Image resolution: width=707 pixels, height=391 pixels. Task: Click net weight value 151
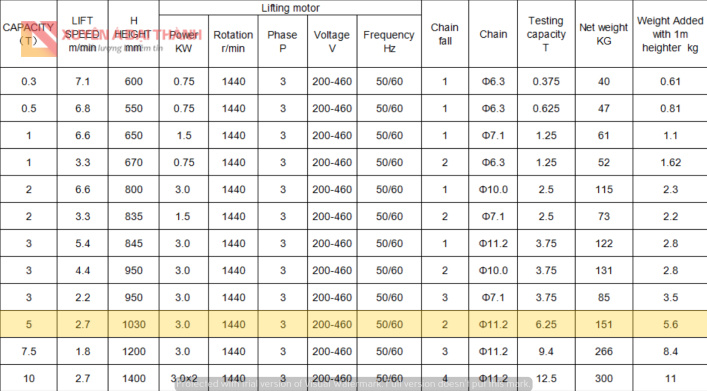coord(604,325)
